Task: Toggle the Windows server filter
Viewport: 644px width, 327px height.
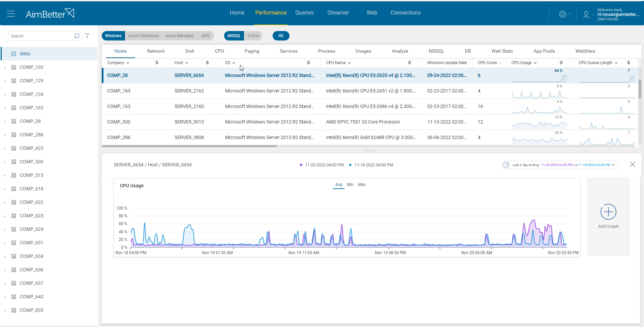Action: pos(113,35)
